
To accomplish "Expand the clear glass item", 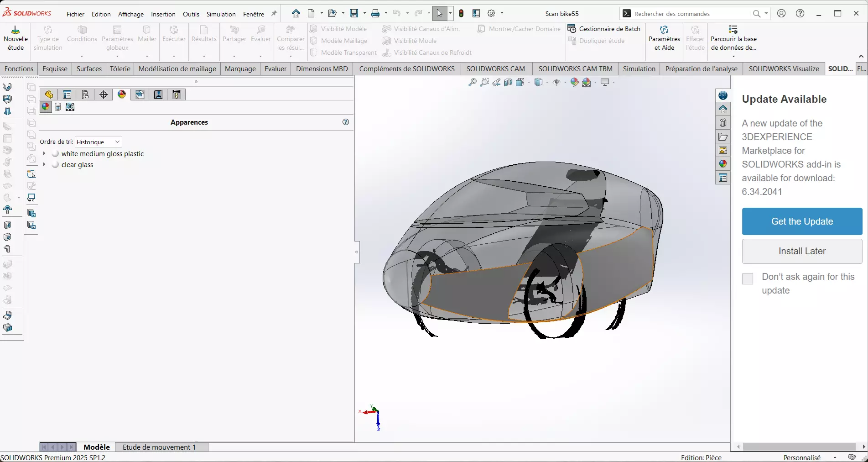I will [44, 164].
